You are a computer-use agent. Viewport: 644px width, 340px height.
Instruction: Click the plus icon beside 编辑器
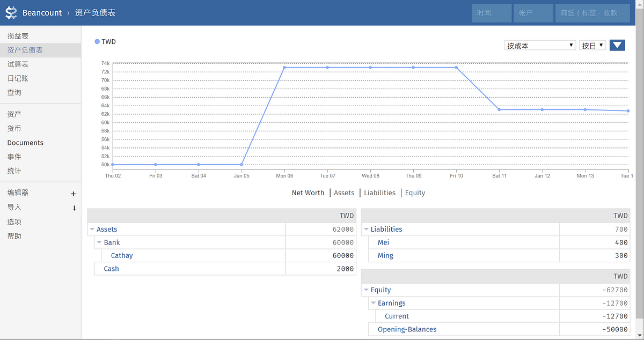[x=74, y=194]
